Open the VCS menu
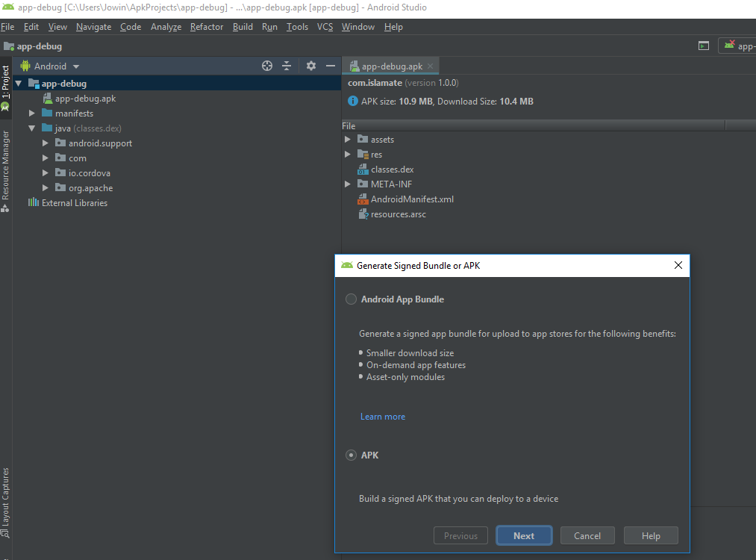The width and height of the screenshot is (756, 560). 325,27
